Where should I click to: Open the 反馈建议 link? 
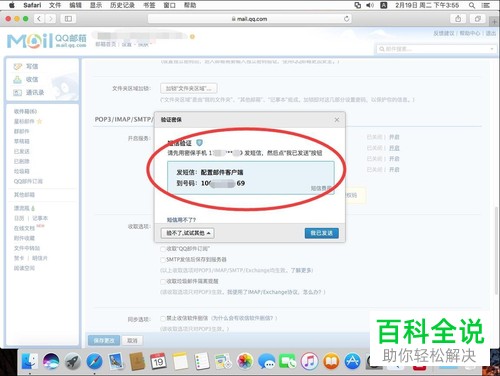click(444, 33)
